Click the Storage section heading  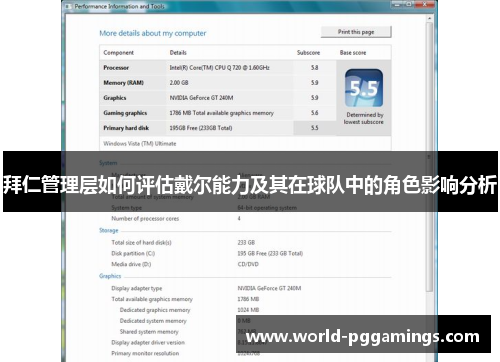tap(109, 230)
